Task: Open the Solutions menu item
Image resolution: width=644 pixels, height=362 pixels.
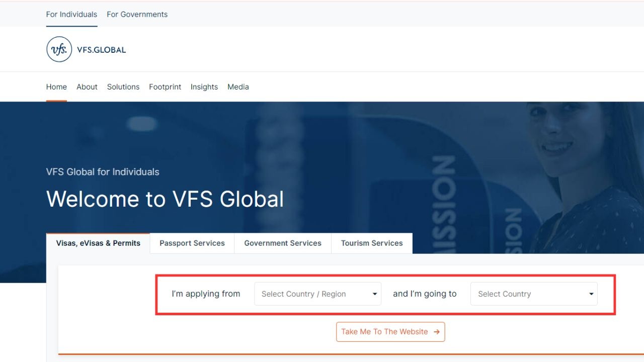Action: coord(123,87)
